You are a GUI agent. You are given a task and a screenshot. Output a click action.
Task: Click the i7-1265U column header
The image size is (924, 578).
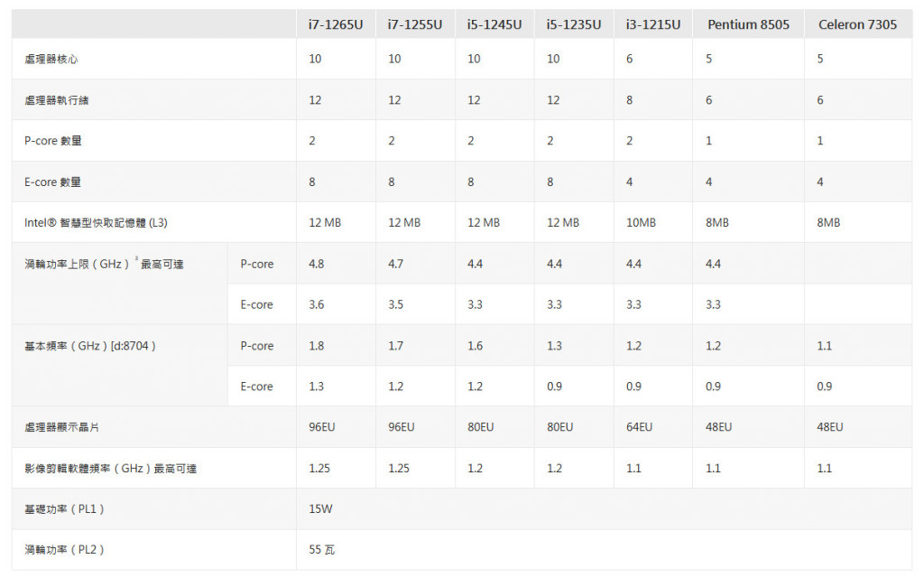click(336, 24)
